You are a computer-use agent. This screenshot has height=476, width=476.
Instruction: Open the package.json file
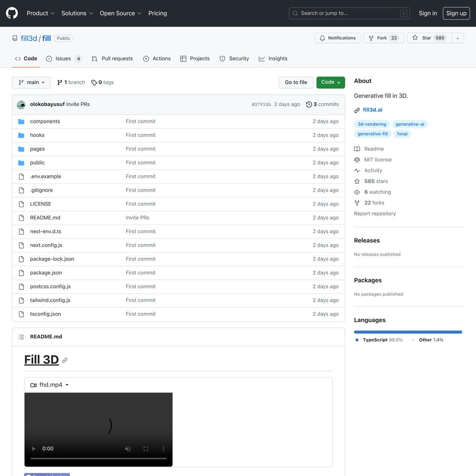(x=46, y=273)
